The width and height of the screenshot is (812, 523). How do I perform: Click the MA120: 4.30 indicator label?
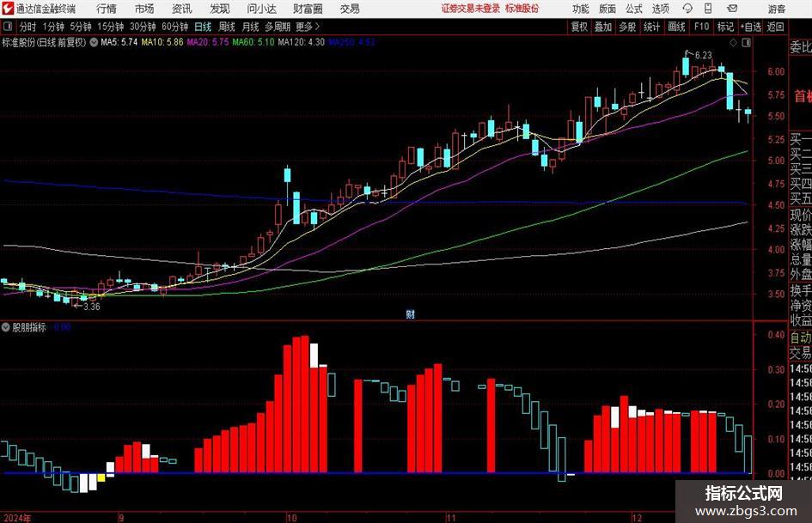tap(302, 42)
